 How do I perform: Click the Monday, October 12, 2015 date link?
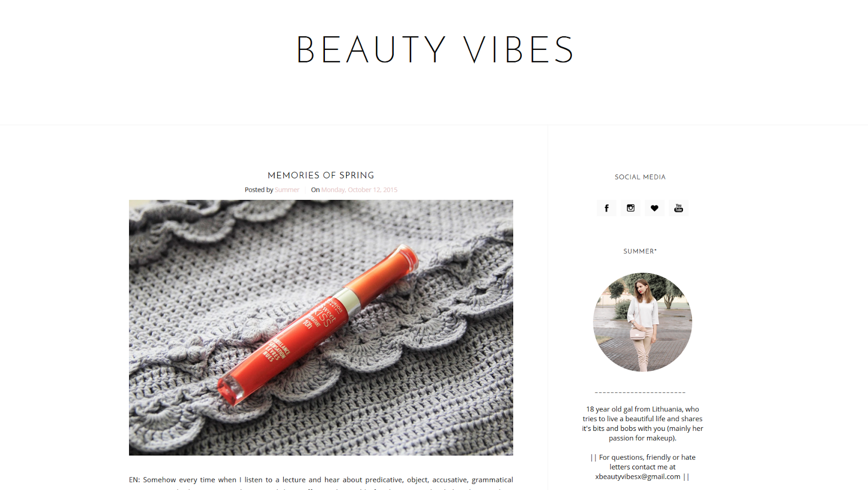point(359,190)
